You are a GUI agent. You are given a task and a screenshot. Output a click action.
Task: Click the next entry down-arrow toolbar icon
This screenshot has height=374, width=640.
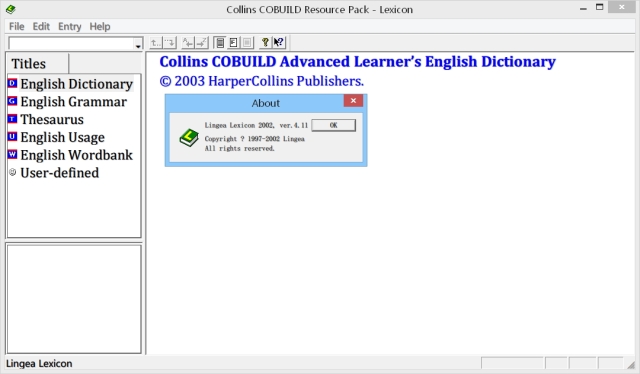point(170,42)
